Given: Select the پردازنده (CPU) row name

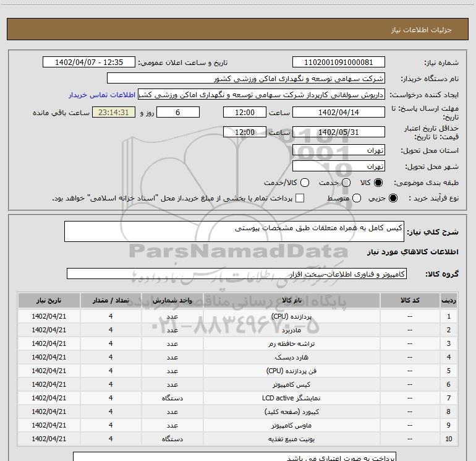Looking at the screenshot, I should 291,316.
